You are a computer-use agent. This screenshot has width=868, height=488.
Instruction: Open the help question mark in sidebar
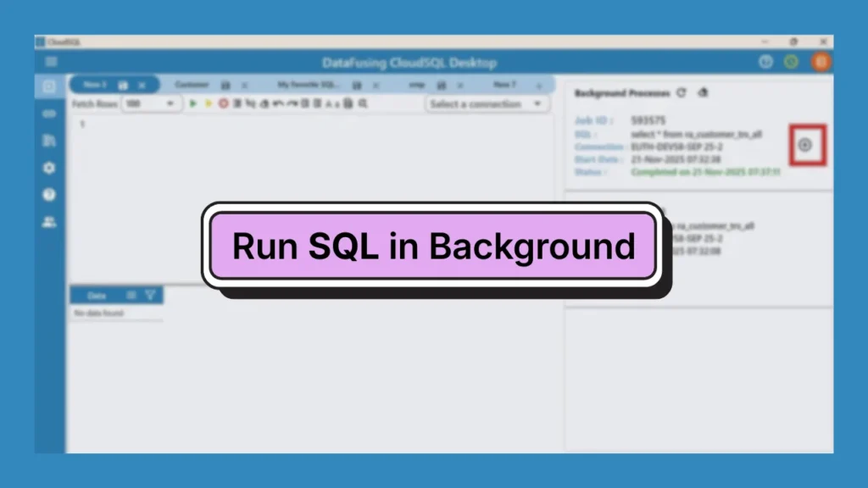coord(49,195)
